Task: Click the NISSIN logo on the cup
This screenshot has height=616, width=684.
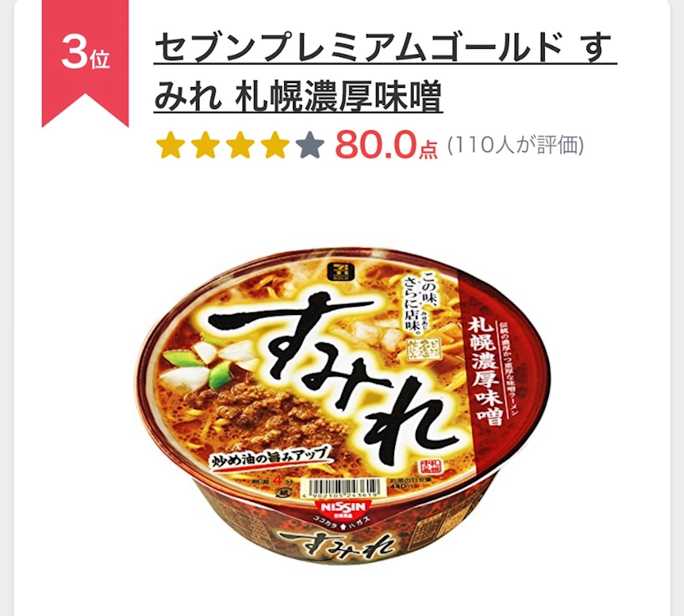Action: (x=344, y=507)
